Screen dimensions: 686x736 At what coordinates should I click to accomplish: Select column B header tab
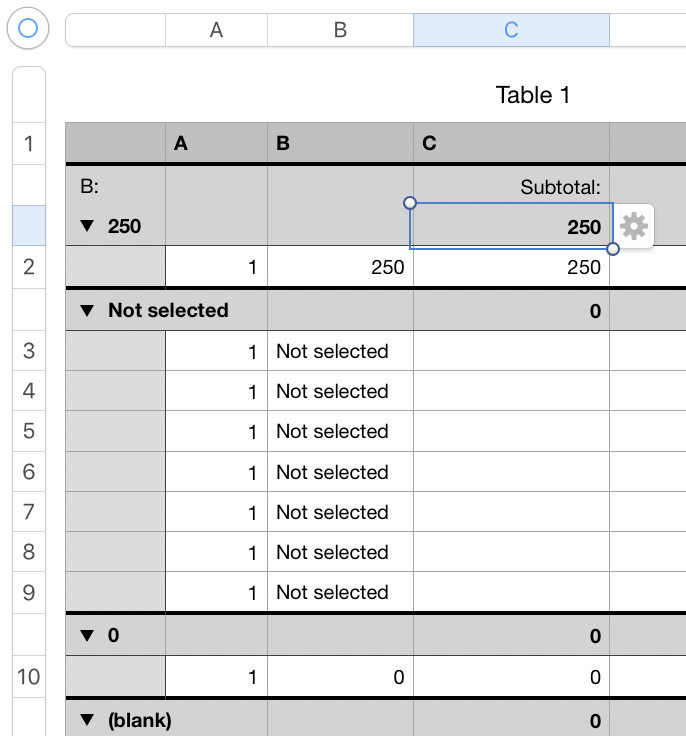[x=340, y=30]
